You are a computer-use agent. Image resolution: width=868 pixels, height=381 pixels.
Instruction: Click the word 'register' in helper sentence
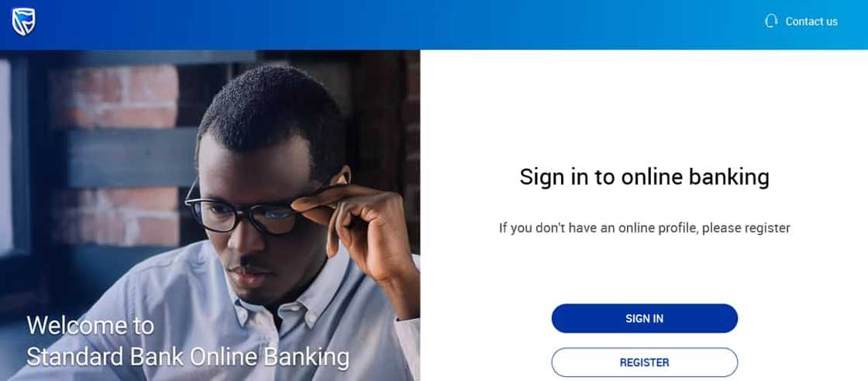click(x=767, y=228)
